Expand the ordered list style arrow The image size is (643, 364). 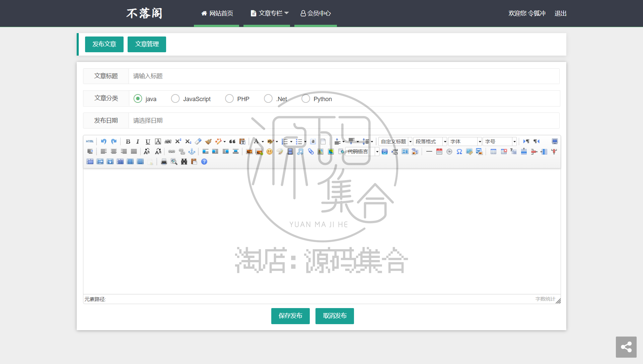point(291,142)
